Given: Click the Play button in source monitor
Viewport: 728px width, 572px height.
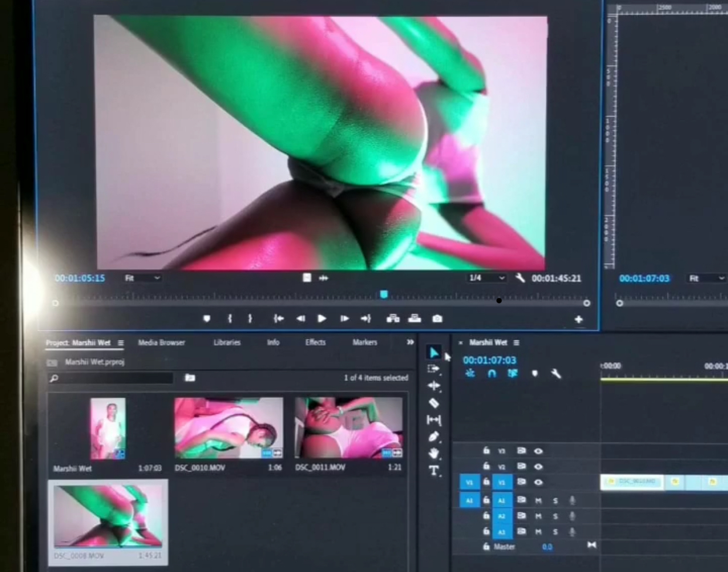Looking at the screenshot, I should [322, 319].
